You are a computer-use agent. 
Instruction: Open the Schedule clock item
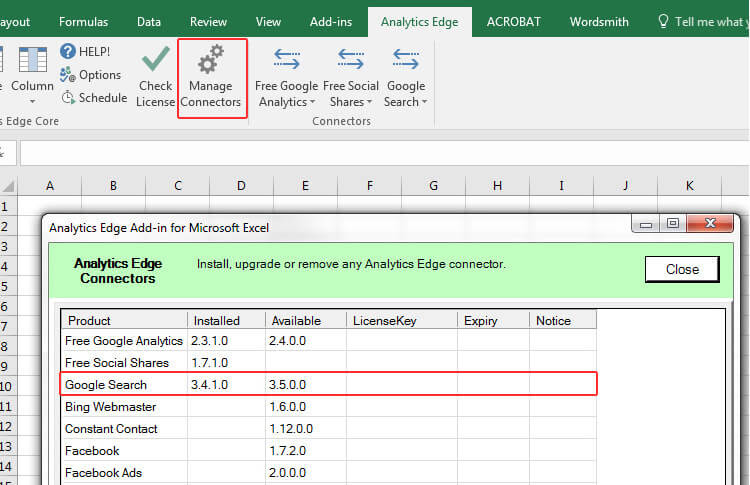(94, 98)
